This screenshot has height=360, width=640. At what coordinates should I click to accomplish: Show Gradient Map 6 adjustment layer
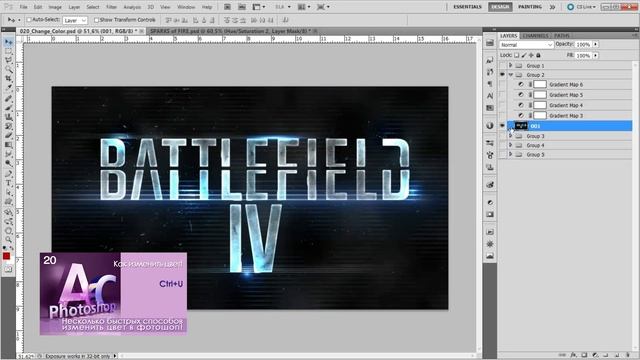click(502, 84)
